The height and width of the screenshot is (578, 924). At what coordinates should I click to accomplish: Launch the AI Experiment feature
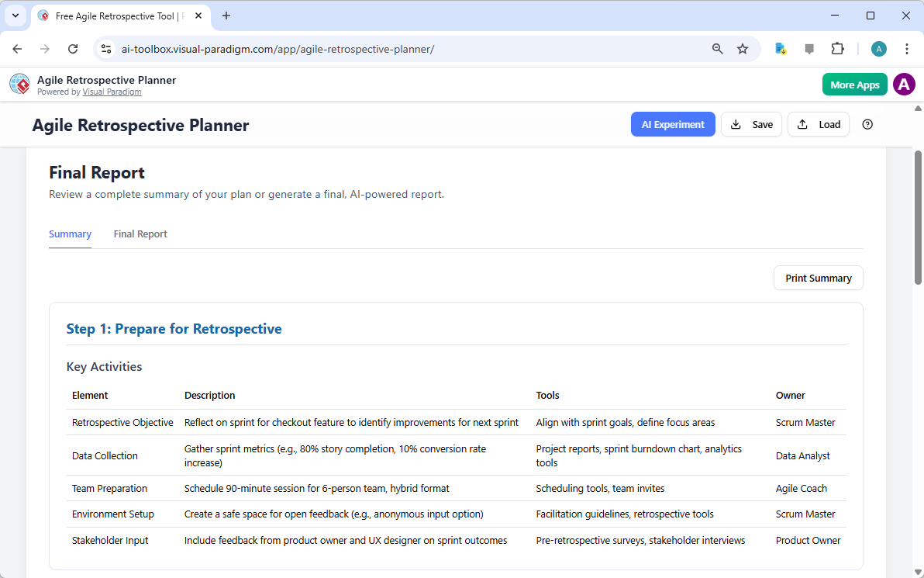tap(673, 124)
